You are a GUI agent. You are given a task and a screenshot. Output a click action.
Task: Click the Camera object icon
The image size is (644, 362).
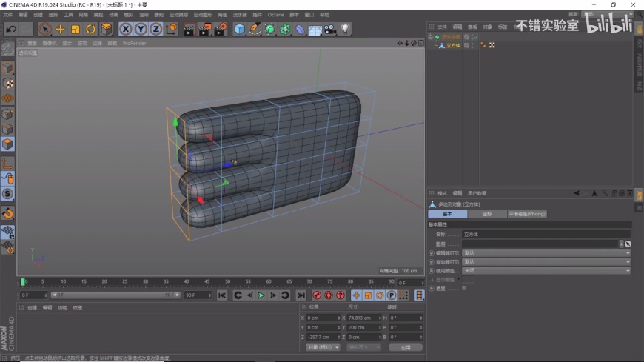pos(330,29)
